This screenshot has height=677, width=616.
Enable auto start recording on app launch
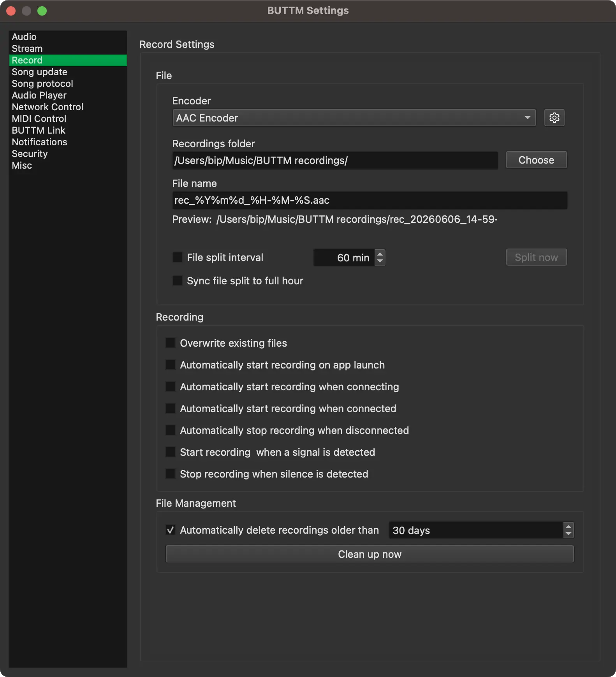point(171,365)
